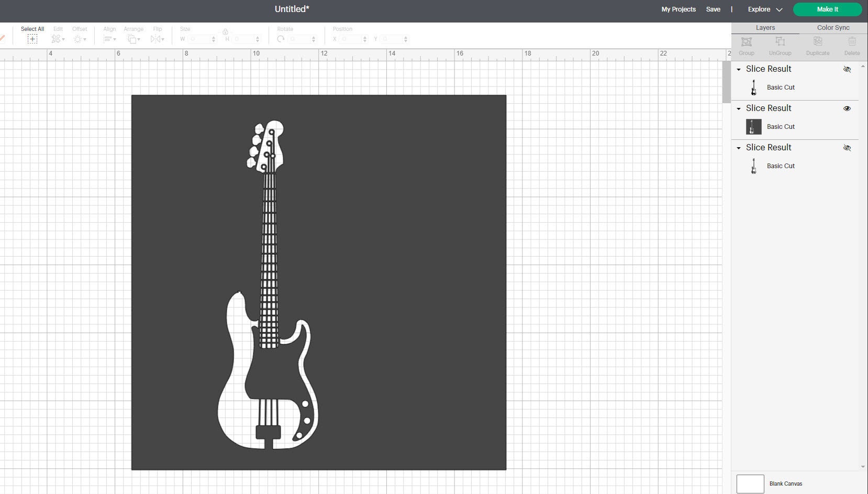Select the Basic Cut guitar thumbnail in second Slice Result
Image resolution: width=868 pixels, height=494 pixels.
(753, 126)
